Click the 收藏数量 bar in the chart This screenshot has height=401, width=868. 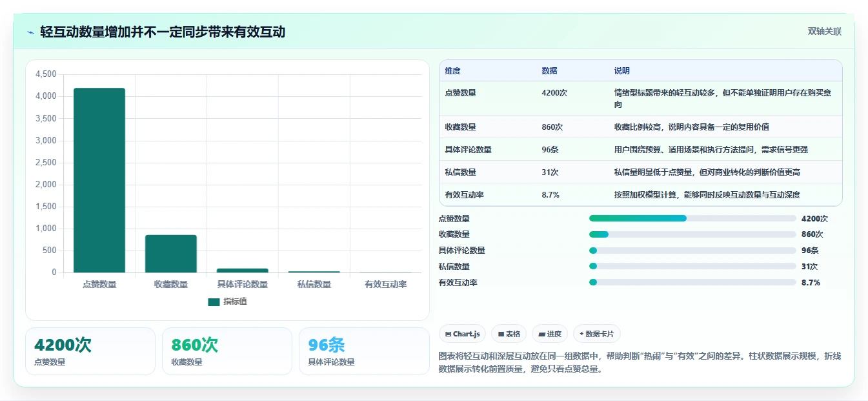[171, 254]
